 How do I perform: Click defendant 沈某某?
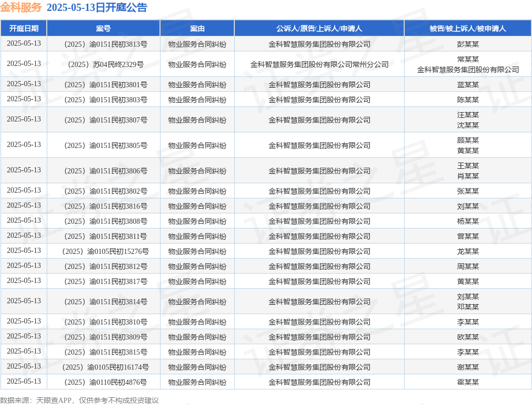(468, 125)
